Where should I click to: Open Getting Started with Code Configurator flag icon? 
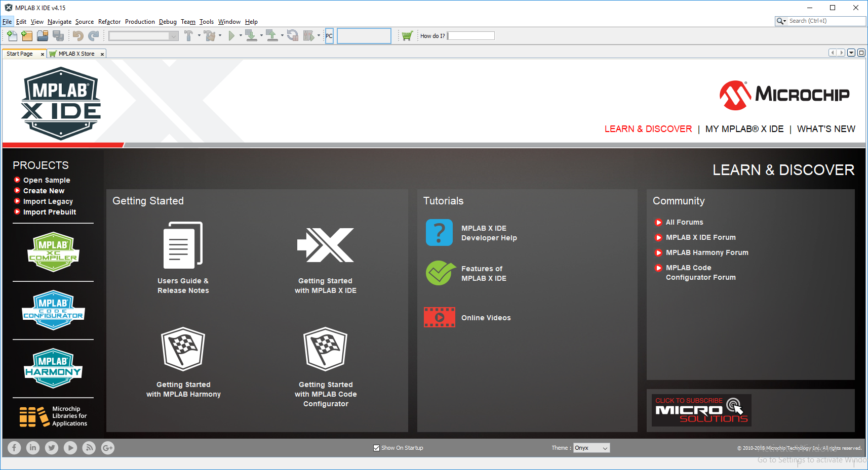(326, 349)
